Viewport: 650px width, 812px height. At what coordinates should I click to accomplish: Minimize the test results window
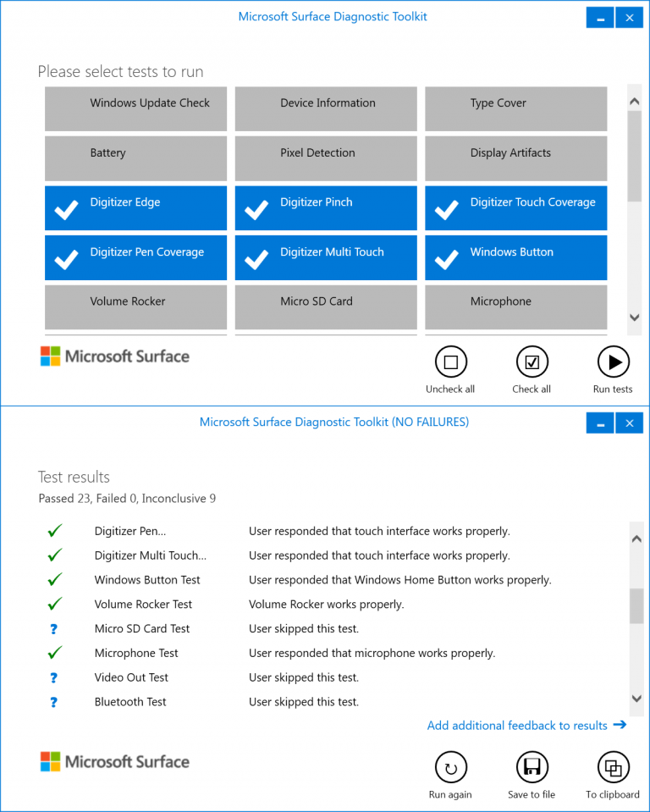point(600,423)
